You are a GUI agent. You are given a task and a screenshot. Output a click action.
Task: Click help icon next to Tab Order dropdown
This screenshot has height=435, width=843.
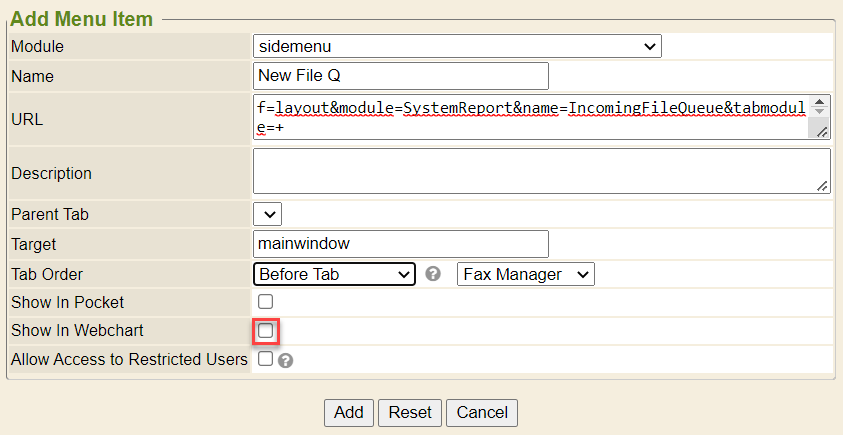(433, 274)
